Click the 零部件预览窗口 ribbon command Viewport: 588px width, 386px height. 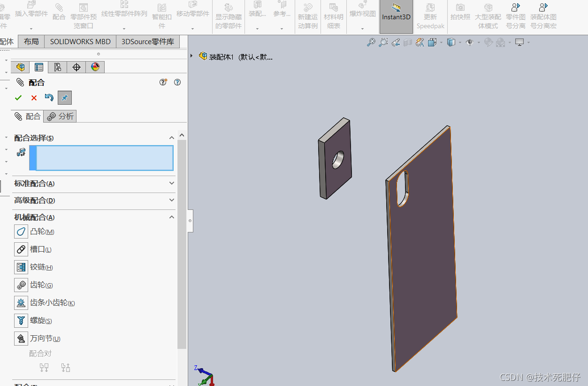pyautogui.click(x=84, y=16)
